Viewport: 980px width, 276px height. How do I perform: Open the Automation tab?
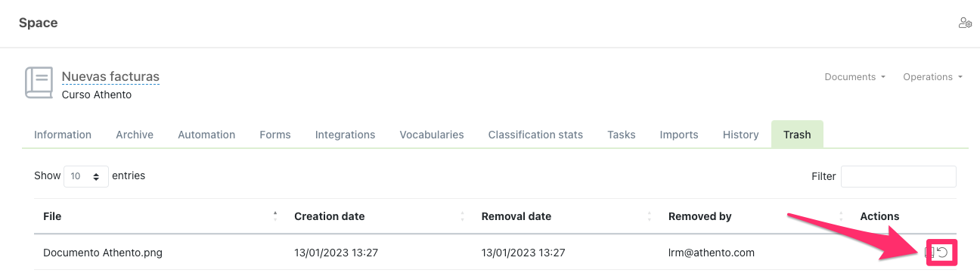pos(206,135)
